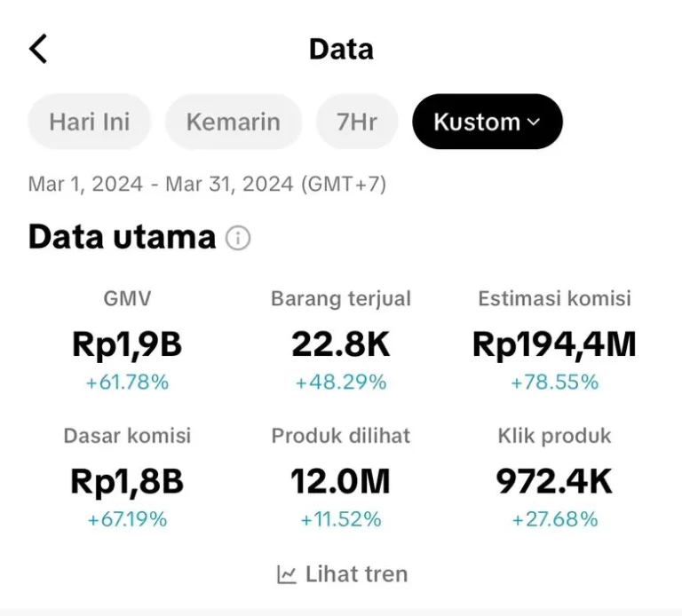This screenshot has height=616, width=682.
Task: Switch to the Kemarin tab
Action: pyautogui.click(x=234, y=122)
